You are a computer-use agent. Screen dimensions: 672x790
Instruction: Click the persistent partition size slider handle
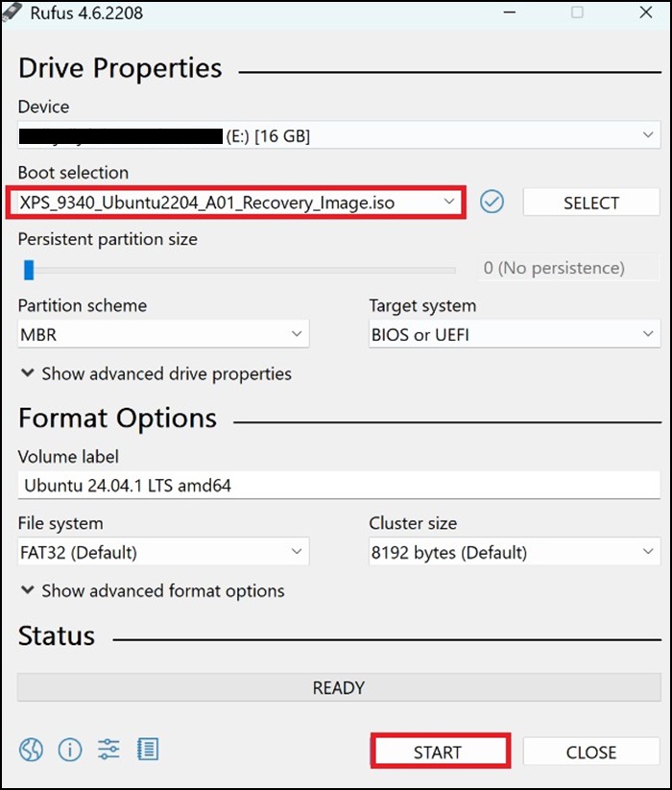pos(29,270)
